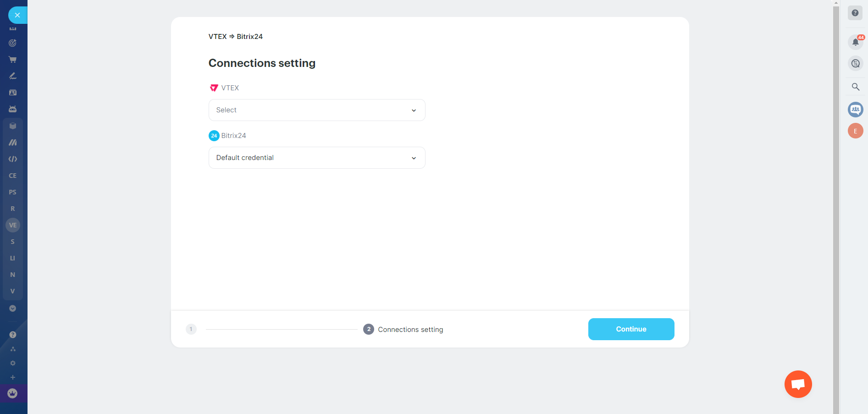The image size is (868, 414).
Task: Open the shopping cart icon in sidebar
Action: click(13, 60)
